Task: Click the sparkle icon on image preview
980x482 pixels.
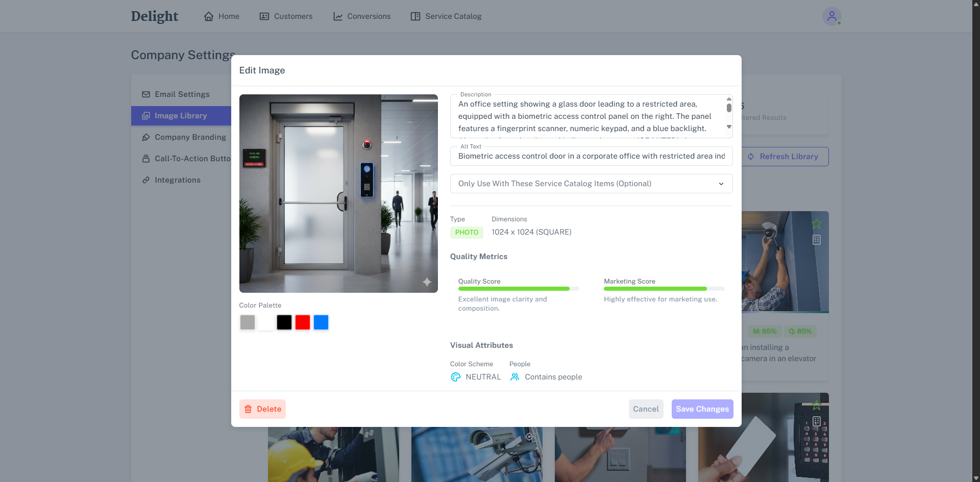Action: (x=427, y=282)
